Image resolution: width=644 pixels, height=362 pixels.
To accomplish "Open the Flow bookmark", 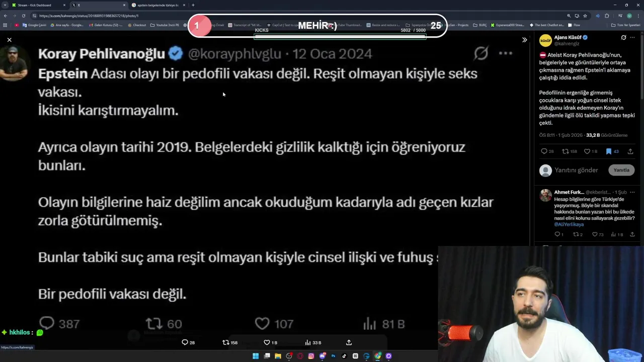I will coord(574,25).
